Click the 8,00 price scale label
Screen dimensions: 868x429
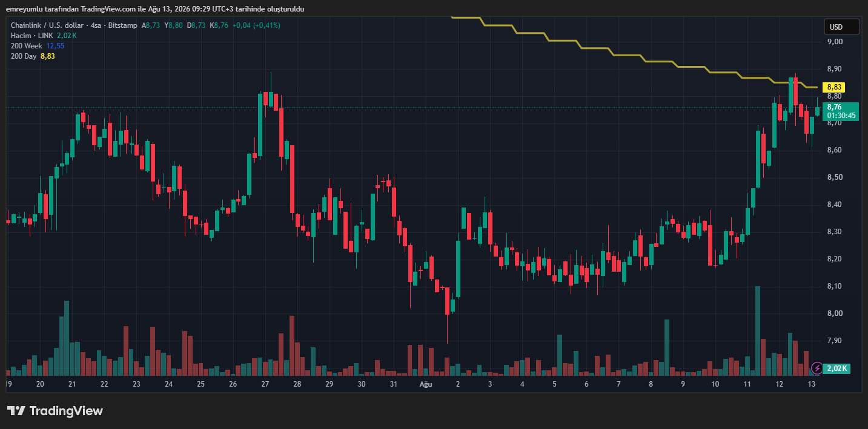click(835, 313)
